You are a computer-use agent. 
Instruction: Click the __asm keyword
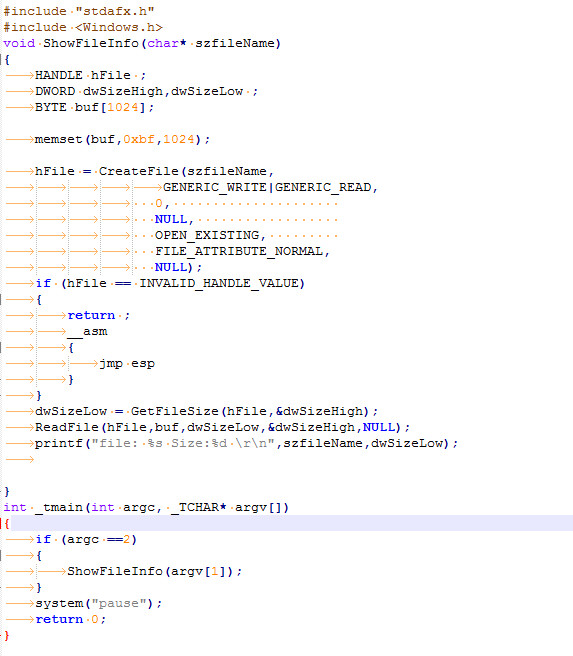87,331
